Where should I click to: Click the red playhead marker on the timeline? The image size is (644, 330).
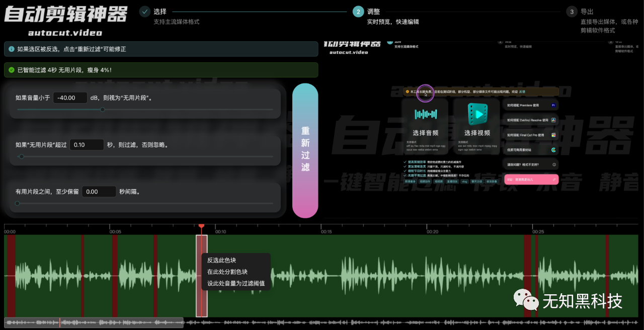(201, 227)
